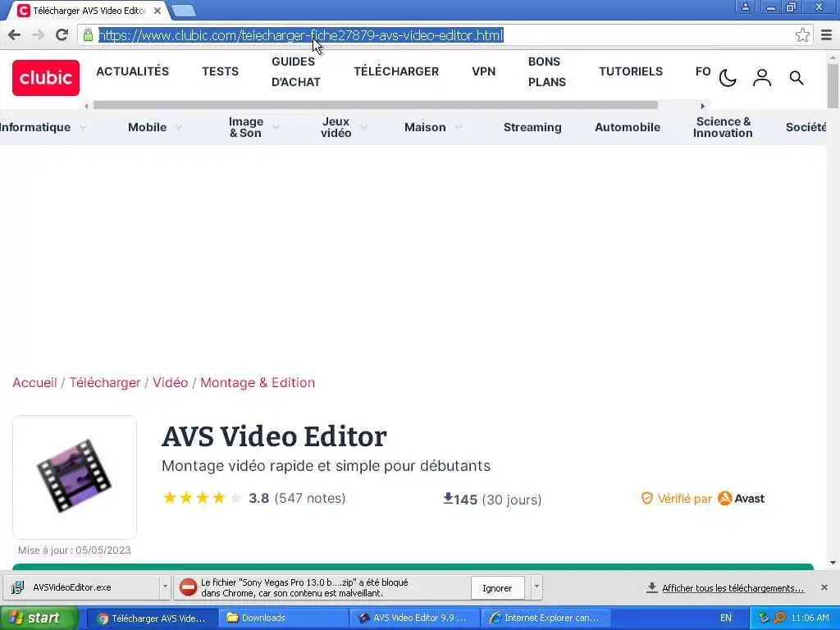
Task: Click the green padlock security icon
Action: tap(88, 35)
